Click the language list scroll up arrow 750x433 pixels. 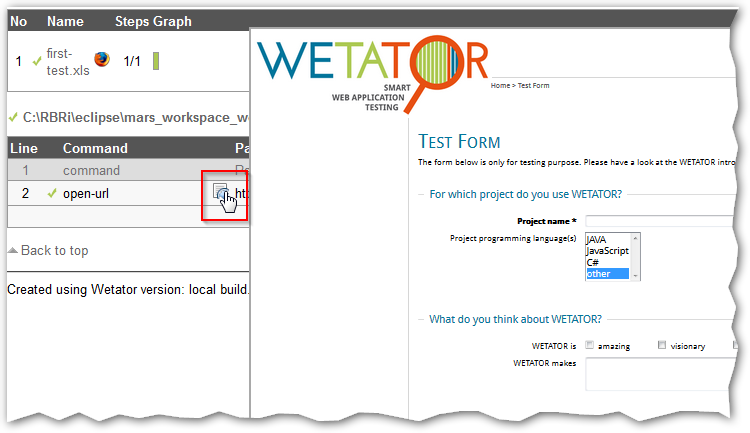point(635,238)
